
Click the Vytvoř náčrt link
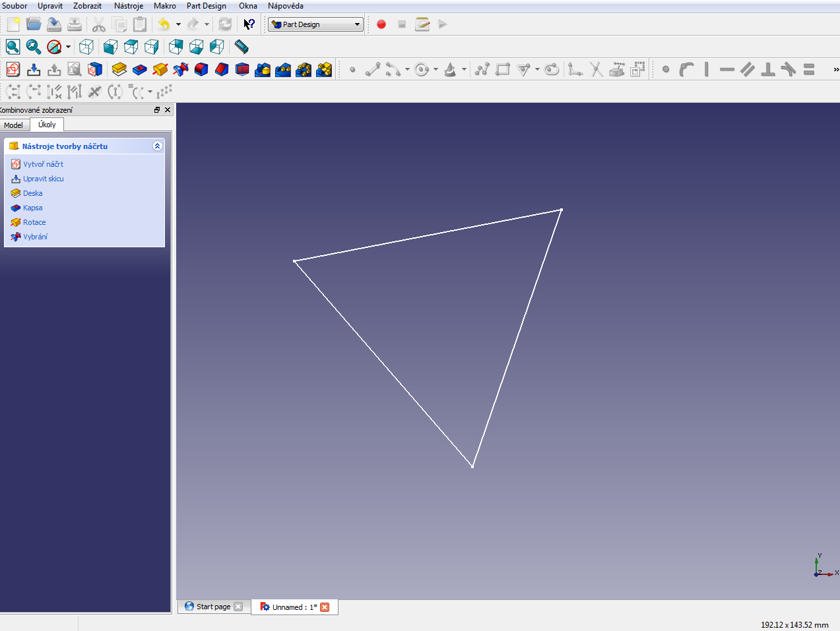[x=43, y=164]
